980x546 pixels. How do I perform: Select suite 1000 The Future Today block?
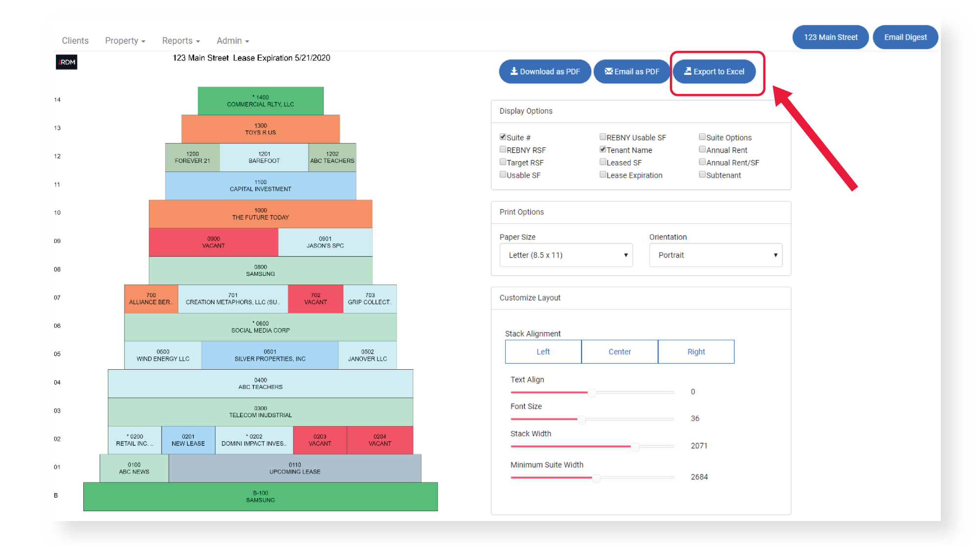(261, 214)
